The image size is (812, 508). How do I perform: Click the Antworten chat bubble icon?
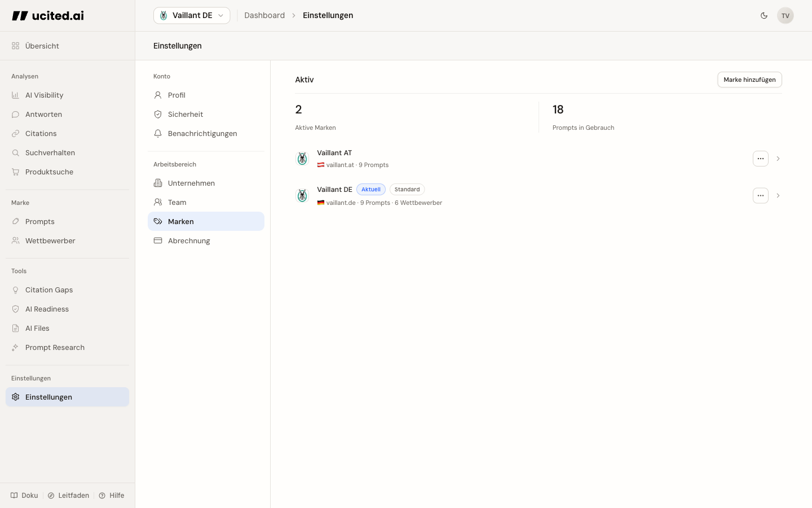point(16,114)
